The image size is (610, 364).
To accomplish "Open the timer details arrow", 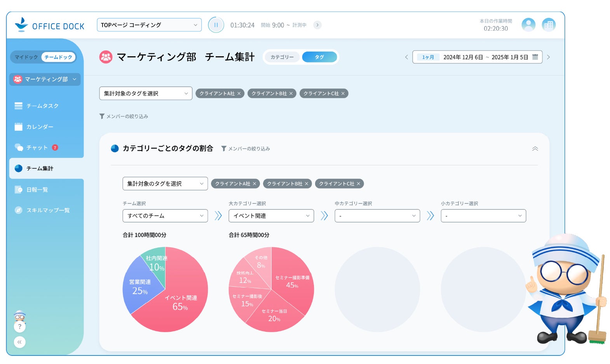I will tap(317, 25).
